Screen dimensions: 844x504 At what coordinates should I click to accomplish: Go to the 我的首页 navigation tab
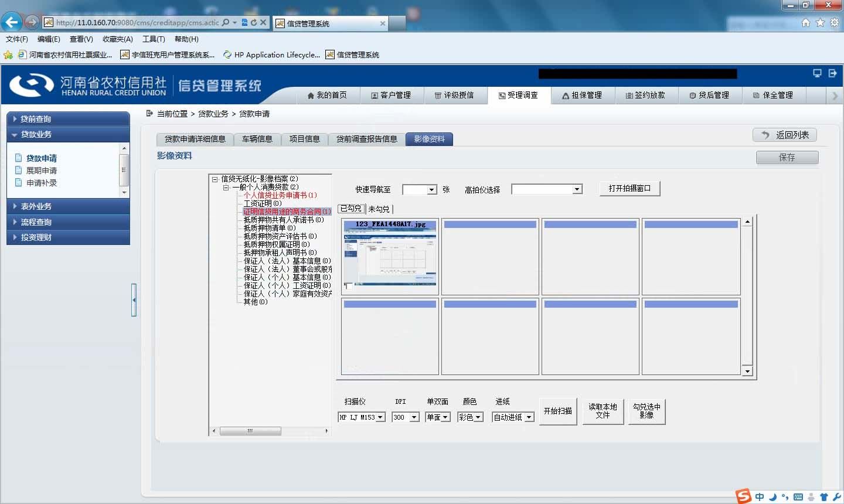click(327, 96)
